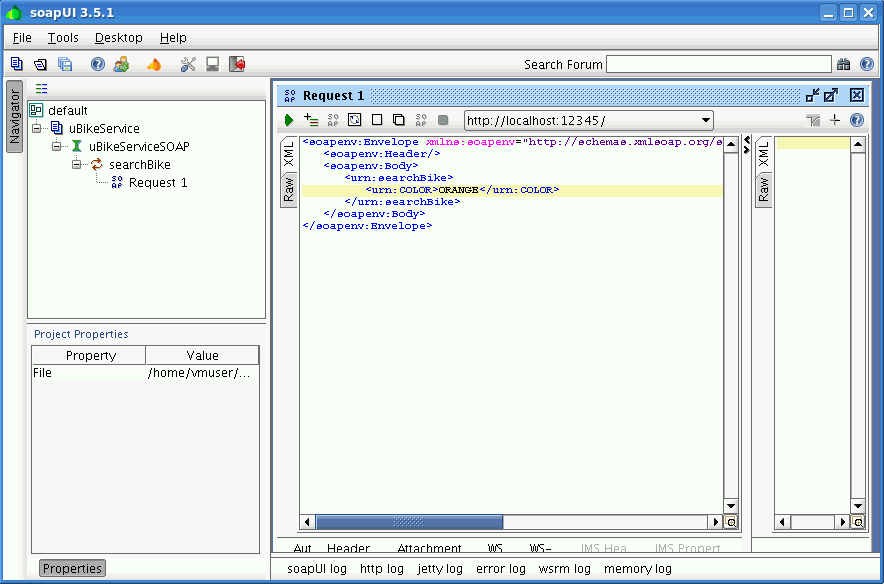
Task: Toggle the Navigator side tab
Action: point(14,117)
